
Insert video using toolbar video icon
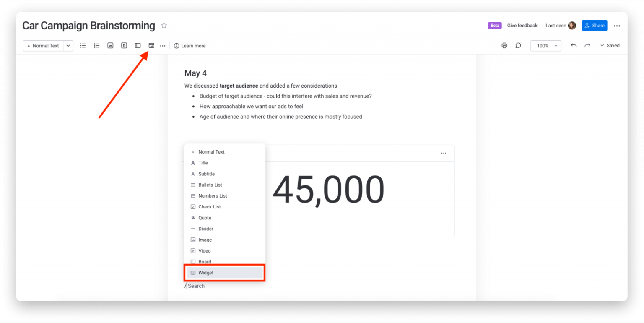coord(124,46)
